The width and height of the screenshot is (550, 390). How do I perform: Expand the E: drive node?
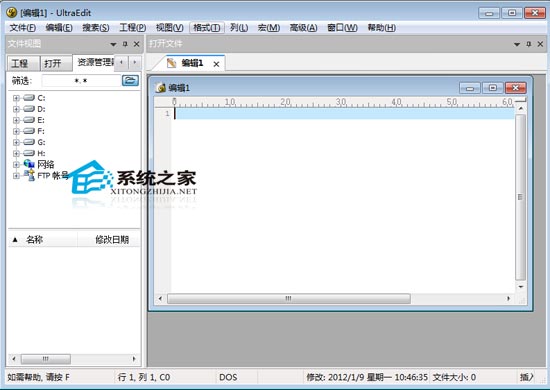click(x=16, y=120)
